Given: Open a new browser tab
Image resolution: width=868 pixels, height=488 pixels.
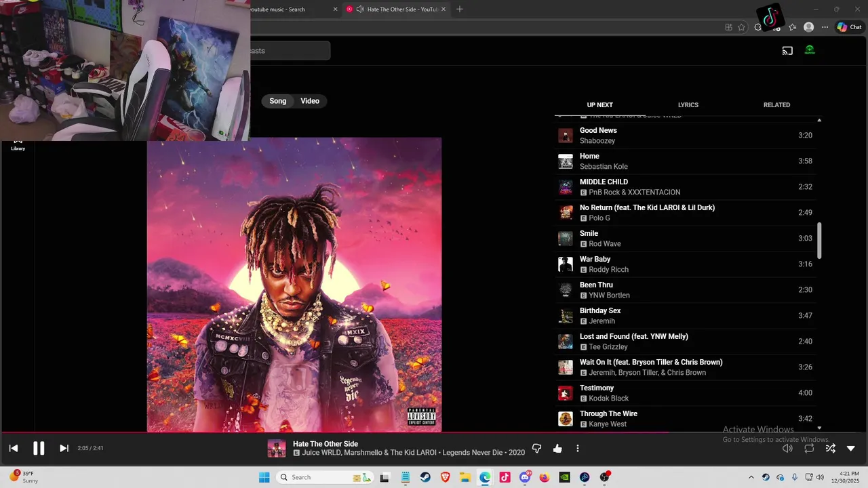Looking at the screenshot, I should 460,9.
